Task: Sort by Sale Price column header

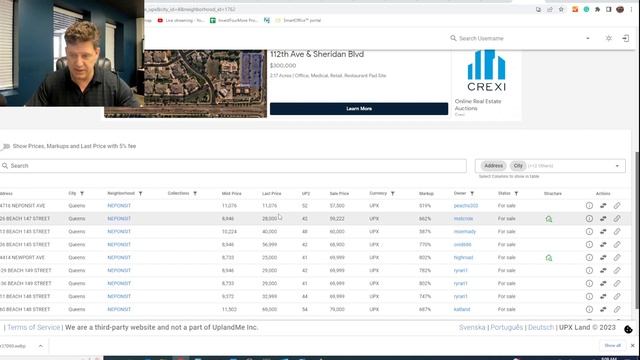Action: point(339,193)
